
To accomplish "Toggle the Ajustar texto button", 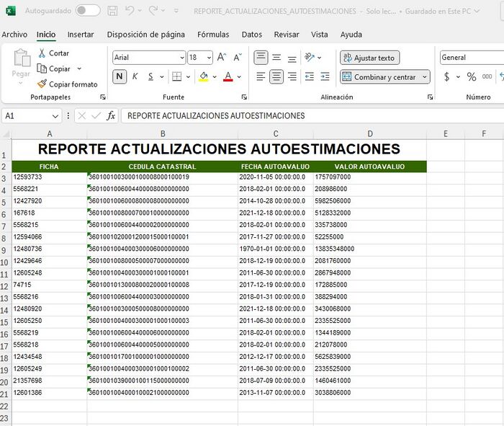I will point(369,58).
